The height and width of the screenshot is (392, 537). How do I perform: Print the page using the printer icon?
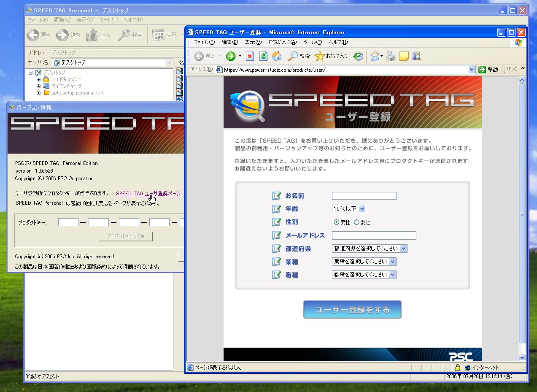(391, 56)
